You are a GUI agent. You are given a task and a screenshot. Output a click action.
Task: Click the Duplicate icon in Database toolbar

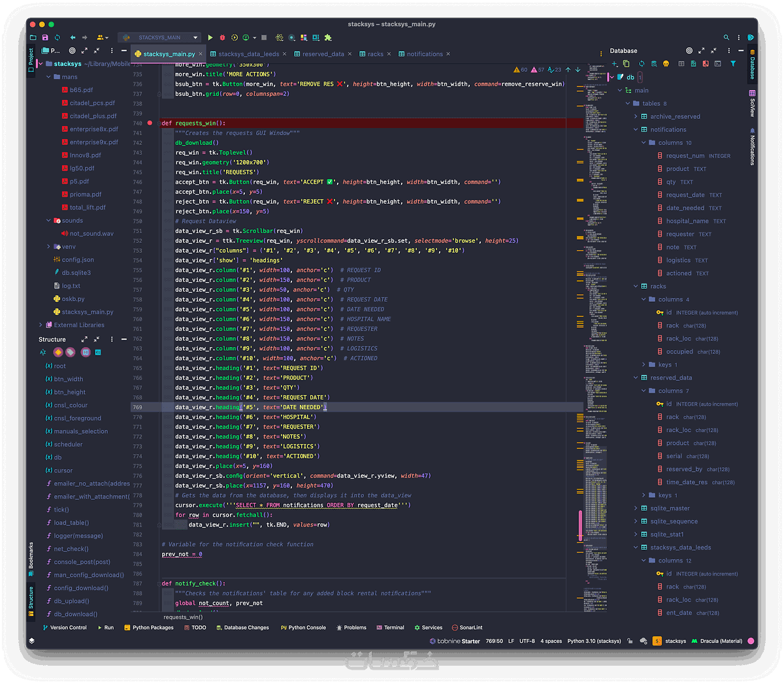pyautogui.click(x=627, y=64)
